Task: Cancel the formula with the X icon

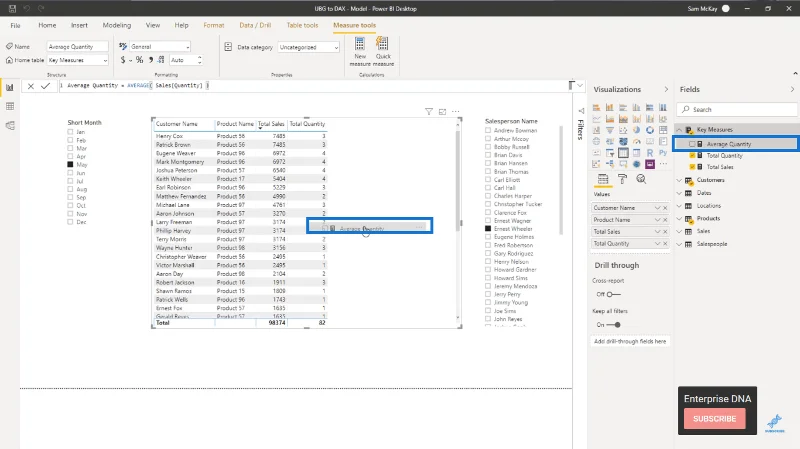Action: click(x=31, y=86)
